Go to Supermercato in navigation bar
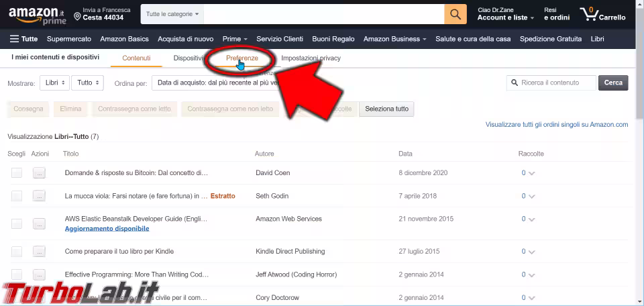644x306 pixels. pyautogui.click(x=69, y=39)
